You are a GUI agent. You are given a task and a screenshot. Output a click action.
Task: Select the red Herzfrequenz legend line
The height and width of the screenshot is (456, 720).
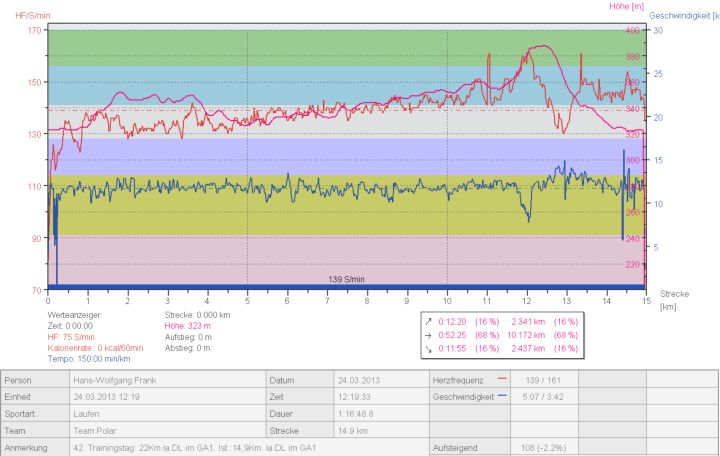[x=501, y=380]
